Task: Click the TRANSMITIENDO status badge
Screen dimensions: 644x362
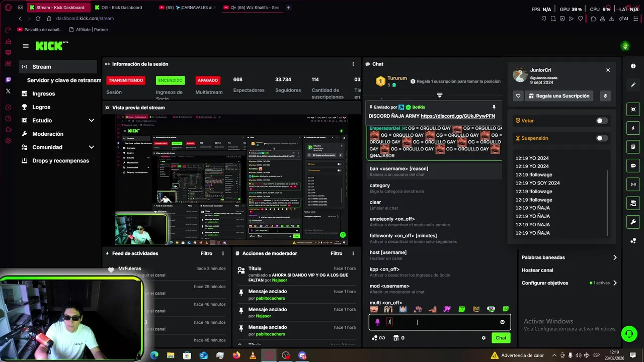Action: pos(126,80)
